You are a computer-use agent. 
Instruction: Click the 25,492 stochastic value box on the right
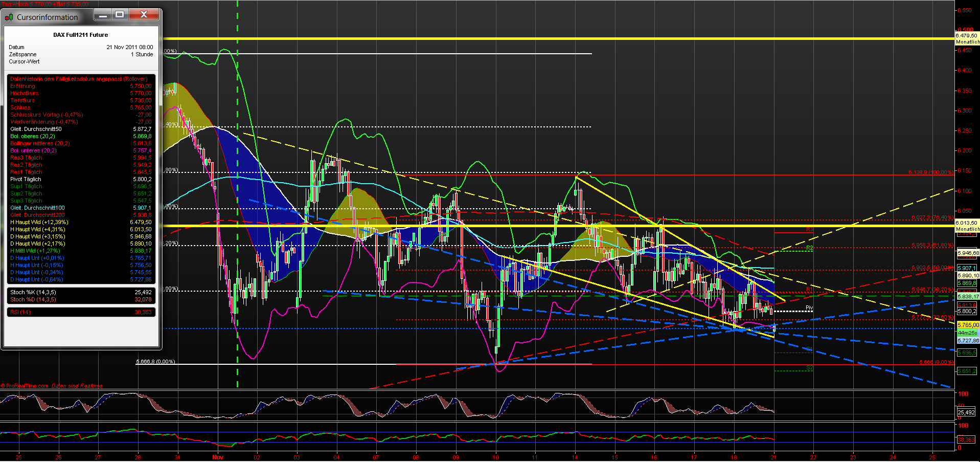[967, 413]
